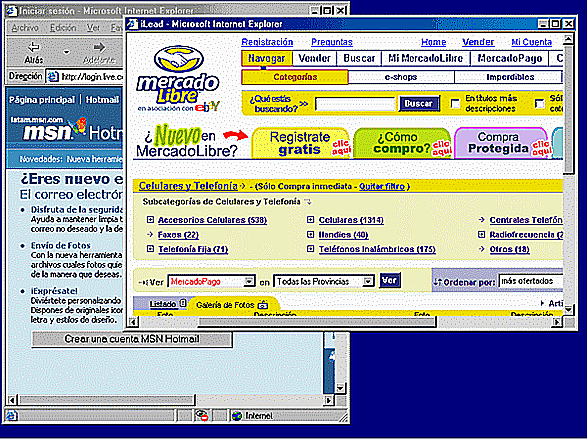This screenshot has height=440, width=587.
Task: Open the Archivo menu in Hotmail window
Action: point(25,28)
